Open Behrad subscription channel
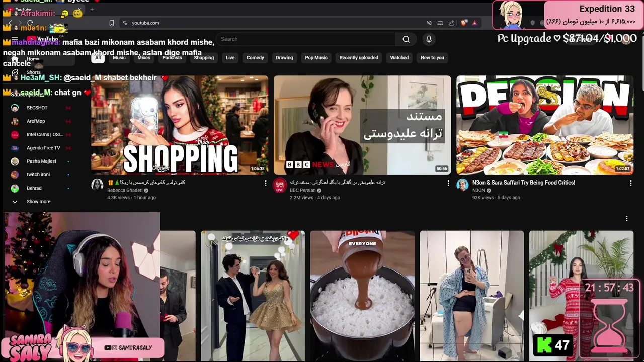644x362 pixels. [x=40, y=188]
